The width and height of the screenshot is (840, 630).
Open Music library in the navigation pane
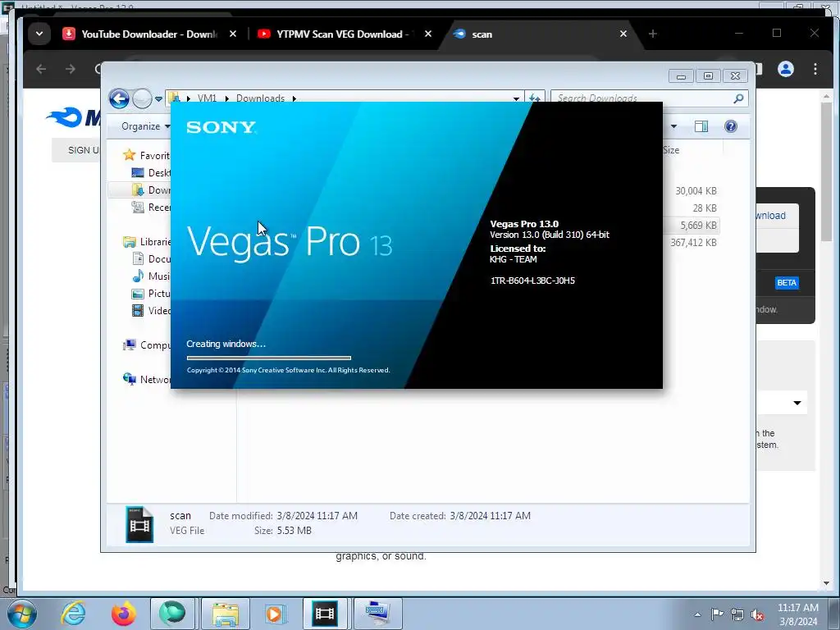click(151, 276)
